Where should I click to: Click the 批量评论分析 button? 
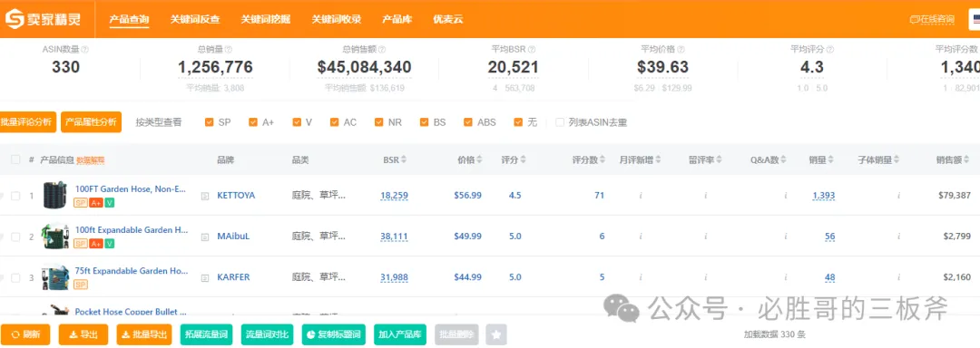(27, 122)
